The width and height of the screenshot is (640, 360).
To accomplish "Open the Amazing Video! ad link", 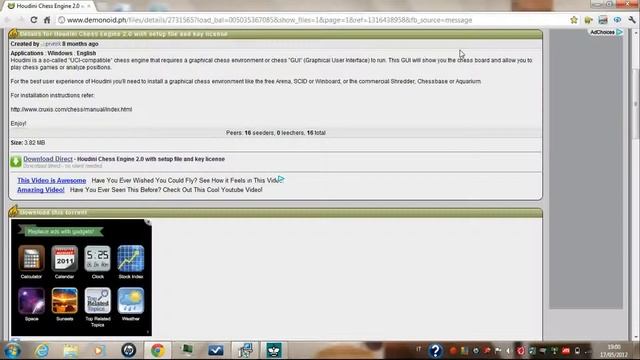I will tap(41, 190).
